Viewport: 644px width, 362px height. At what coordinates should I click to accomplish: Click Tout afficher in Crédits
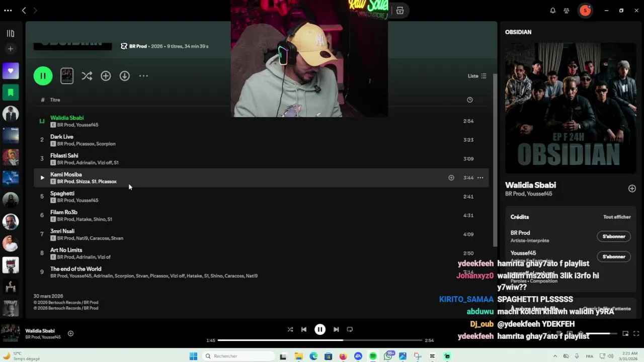pos(617,217)
